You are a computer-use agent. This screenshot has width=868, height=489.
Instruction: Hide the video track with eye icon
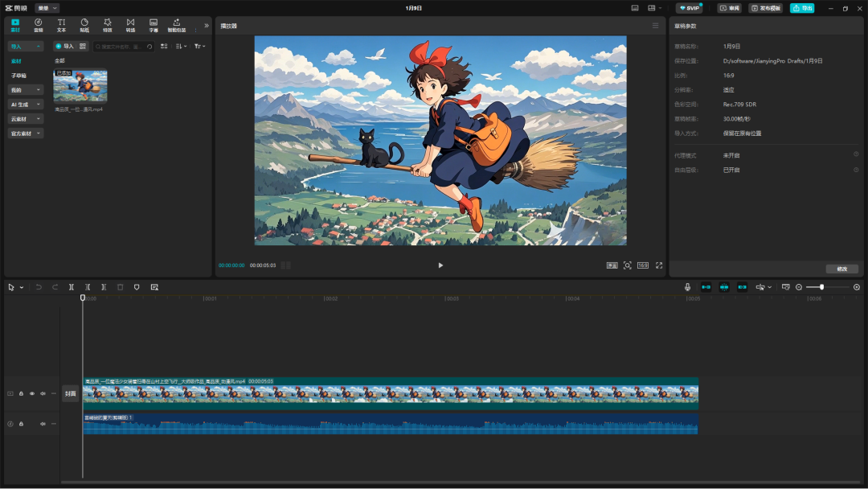coord(32,394)
